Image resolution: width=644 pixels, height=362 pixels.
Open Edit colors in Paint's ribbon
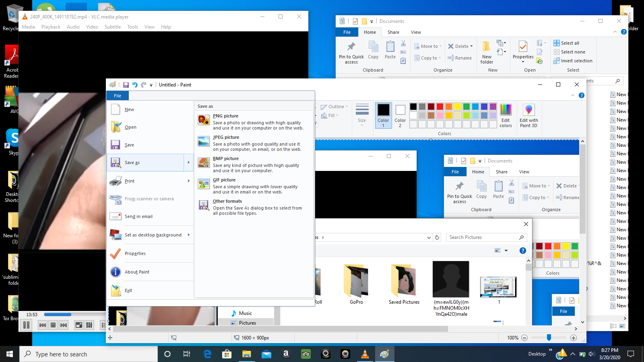point(506,116)
